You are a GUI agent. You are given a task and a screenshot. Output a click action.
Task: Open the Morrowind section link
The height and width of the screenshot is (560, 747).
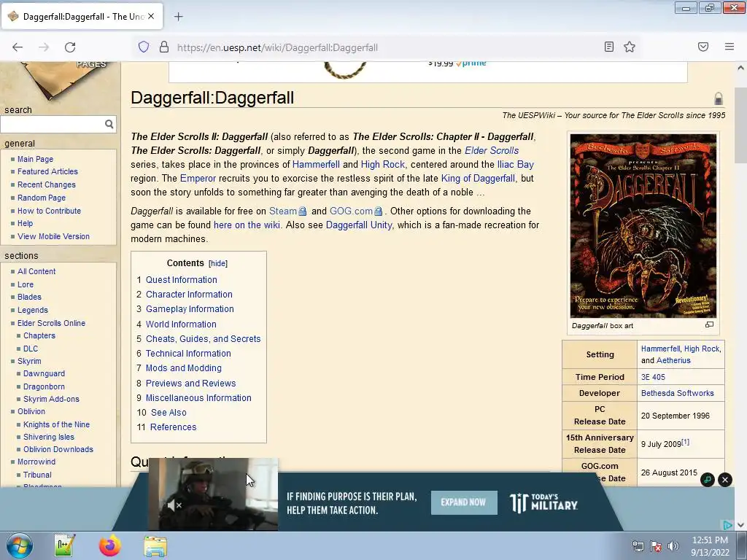36,462
